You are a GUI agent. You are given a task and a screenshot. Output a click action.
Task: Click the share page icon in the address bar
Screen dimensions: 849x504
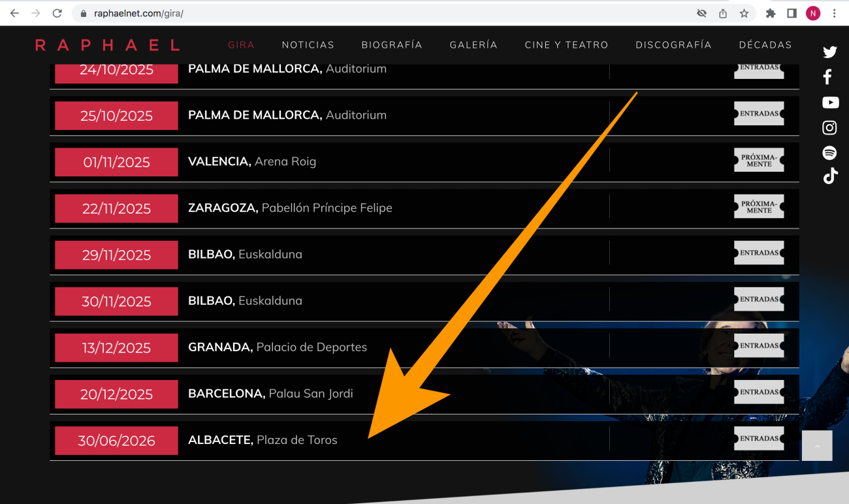click(723, 13)
